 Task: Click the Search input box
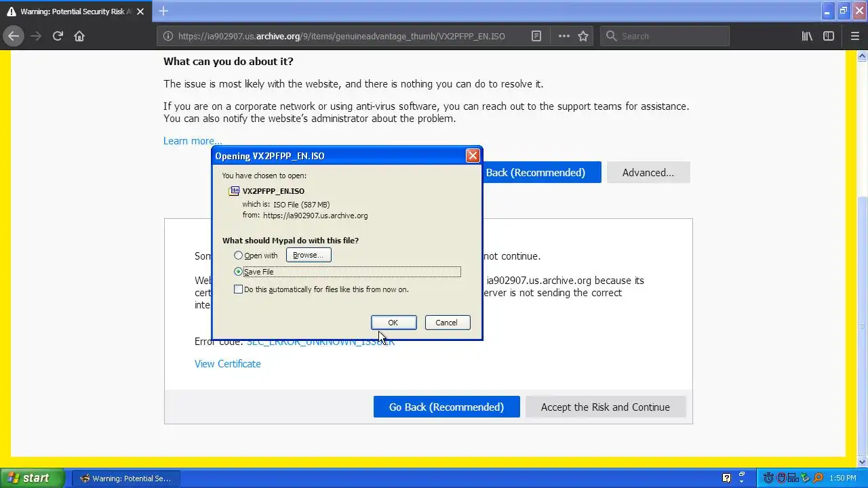tap(665, 36)
